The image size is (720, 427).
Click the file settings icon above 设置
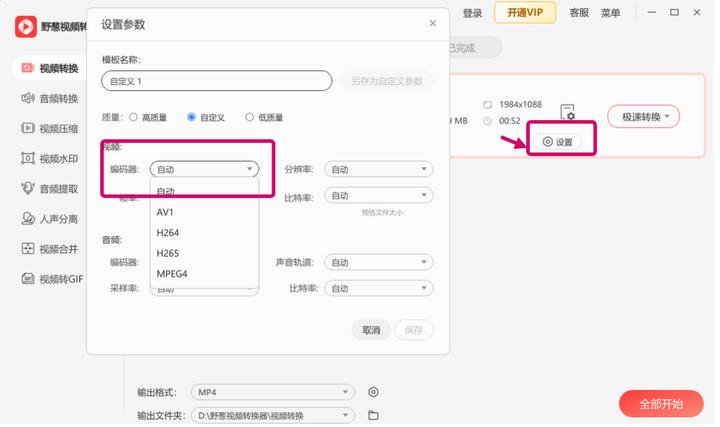pyautogui.click(x=568, y=112)
